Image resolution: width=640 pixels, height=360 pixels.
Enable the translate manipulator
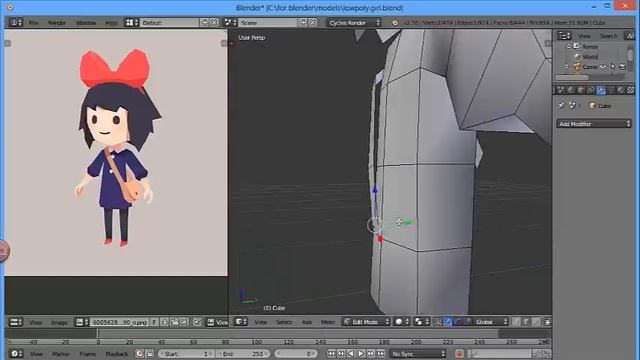[448, 322]
